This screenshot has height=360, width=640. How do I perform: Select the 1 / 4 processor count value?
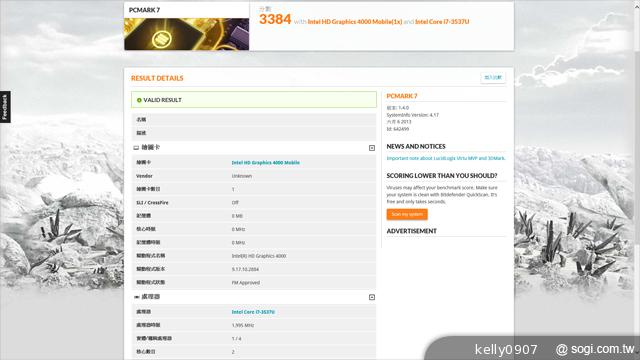(x=236, y=339)
